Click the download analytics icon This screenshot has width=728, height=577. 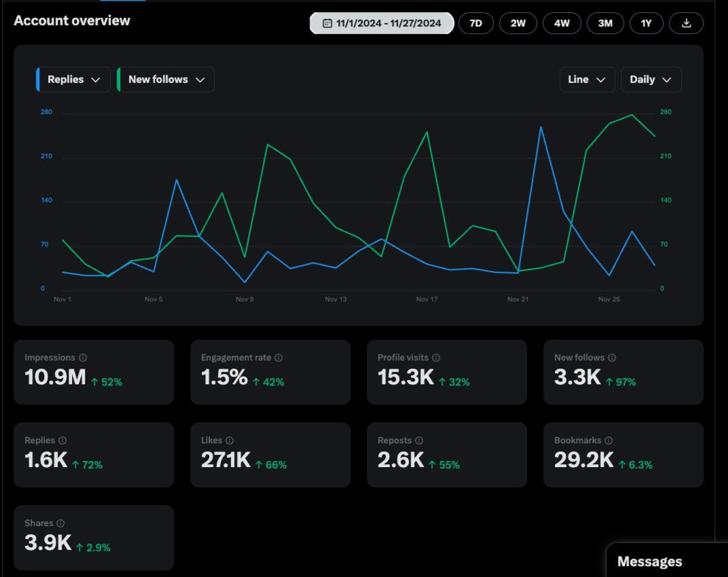[686, 23]
